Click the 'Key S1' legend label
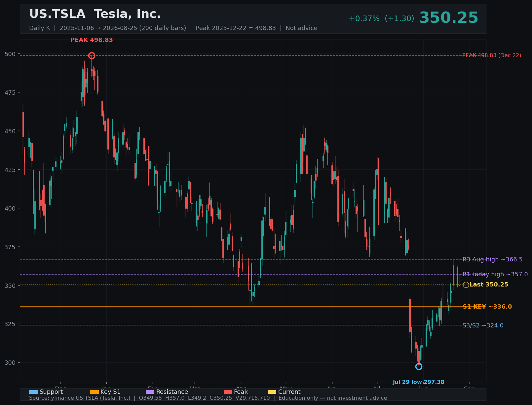The height and width of the screenshot is (405, 532). [110, 392]
